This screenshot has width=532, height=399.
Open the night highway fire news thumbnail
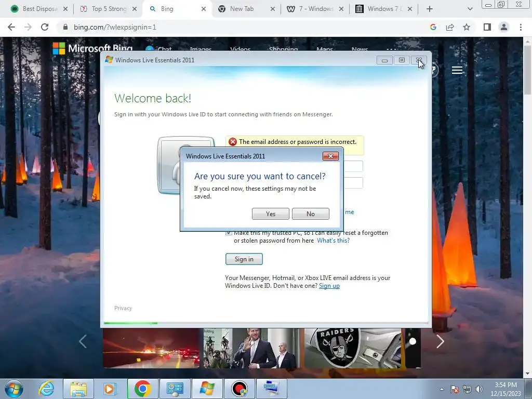tap(151, 348)
